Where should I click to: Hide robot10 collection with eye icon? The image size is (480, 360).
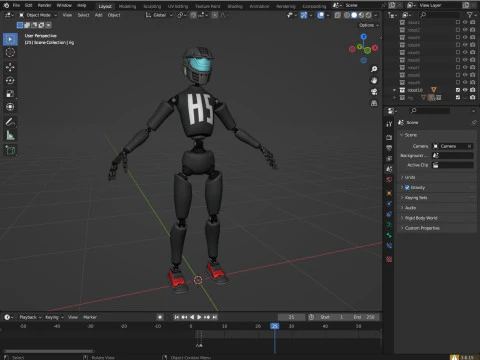point(465,90)
